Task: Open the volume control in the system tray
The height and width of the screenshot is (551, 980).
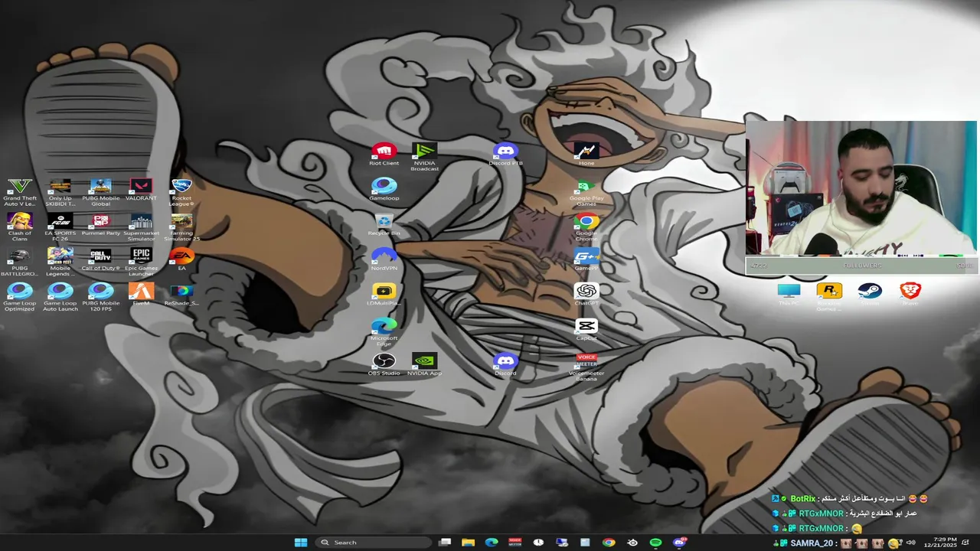Action: (910, 543)
